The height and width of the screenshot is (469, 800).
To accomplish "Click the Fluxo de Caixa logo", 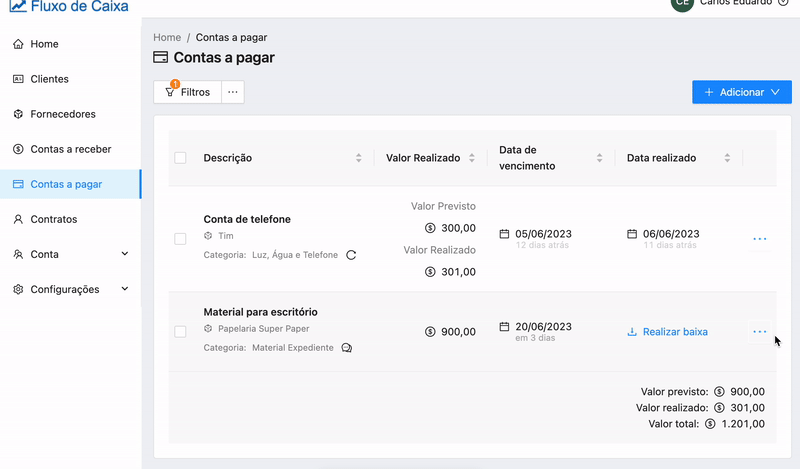I will coord(69,6).
